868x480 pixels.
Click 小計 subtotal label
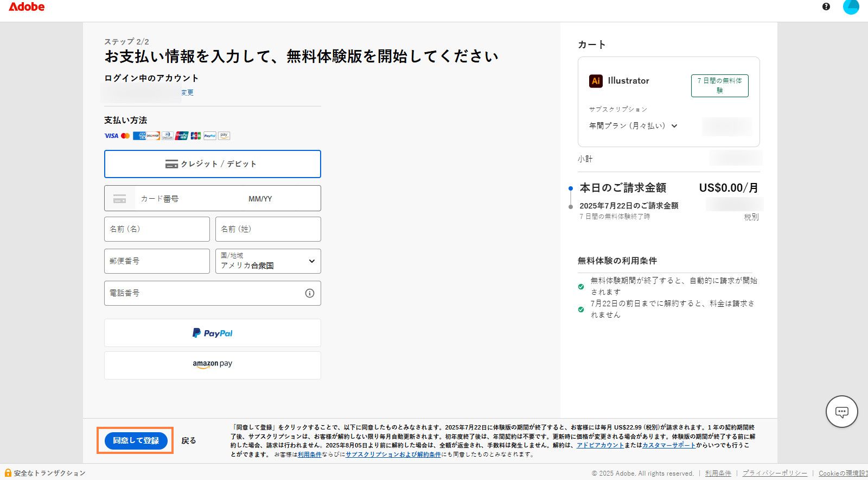click(585, 159)
